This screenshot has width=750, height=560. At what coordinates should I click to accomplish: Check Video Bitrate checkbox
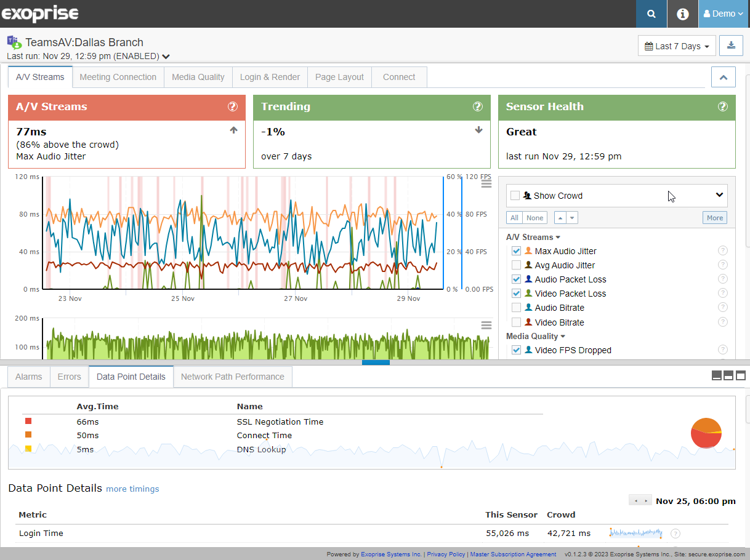coord(517,322)
